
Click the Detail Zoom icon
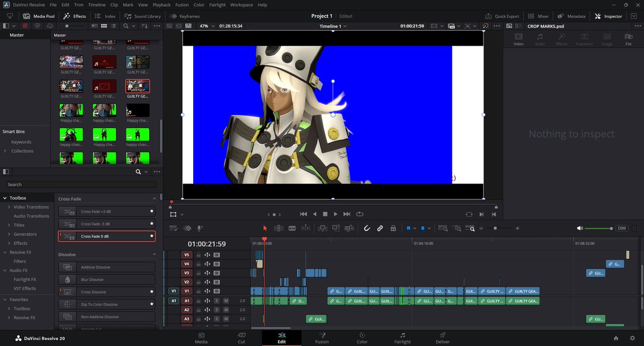tap(457, 228)
